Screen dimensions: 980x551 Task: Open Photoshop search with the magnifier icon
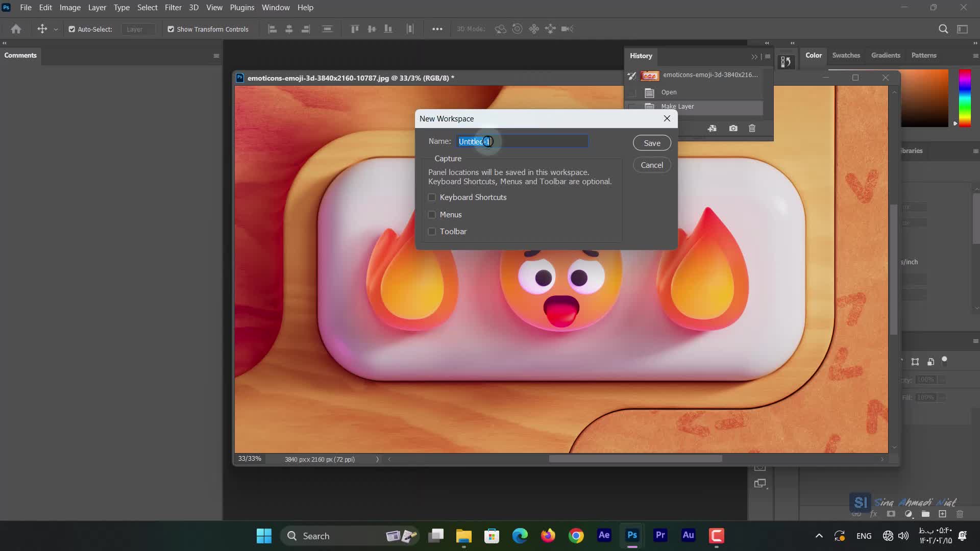pos(943,29)
